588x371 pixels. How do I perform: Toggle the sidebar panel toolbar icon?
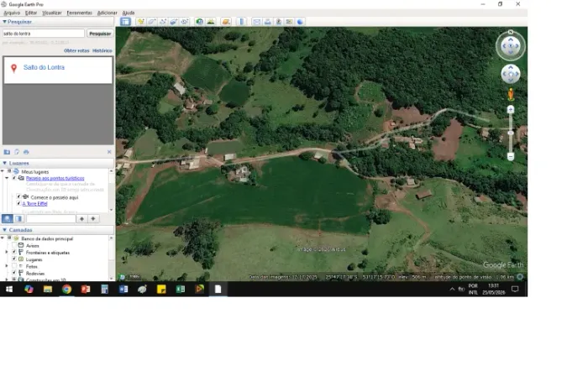tap(125, 22)
